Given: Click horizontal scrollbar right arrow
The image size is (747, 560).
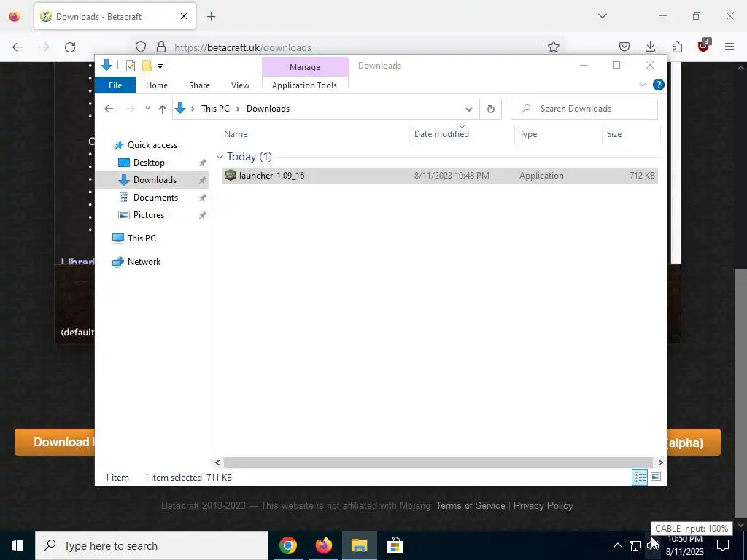Looking at the screenshot, I should (660, 462).
